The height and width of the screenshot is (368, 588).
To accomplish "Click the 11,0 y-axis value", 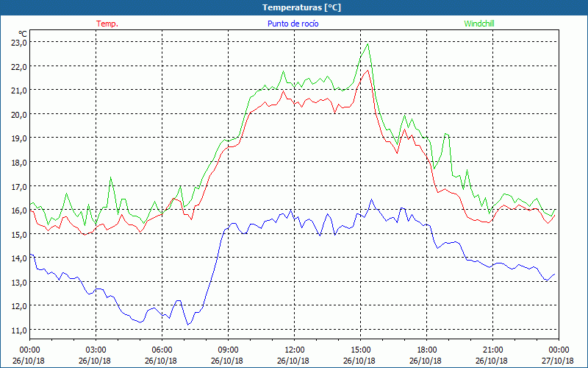I will click(x=19, y=330).
